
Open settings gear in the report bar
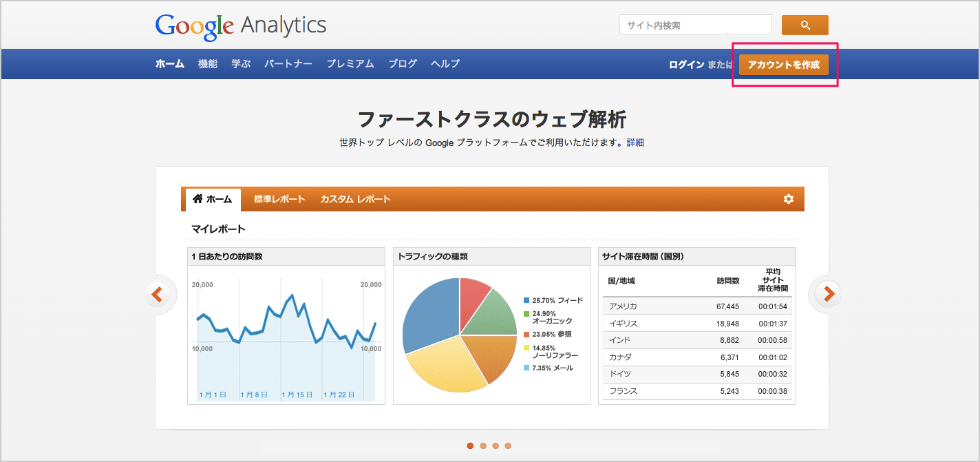pos(789,199)
